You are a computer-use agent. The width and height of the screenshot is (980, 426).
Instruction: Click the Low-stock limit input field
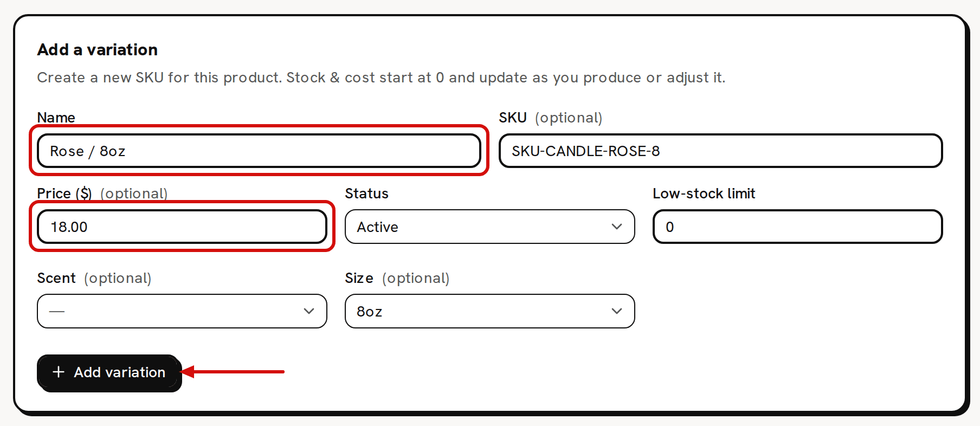(797, 227)
